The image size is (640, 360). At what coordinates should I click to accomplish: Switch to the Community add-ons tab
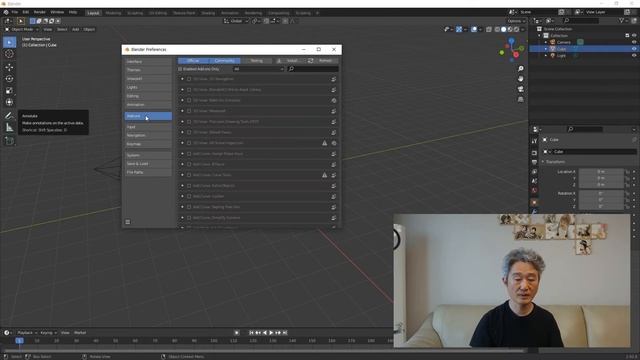pyautogui.click(x=224, y=60)
